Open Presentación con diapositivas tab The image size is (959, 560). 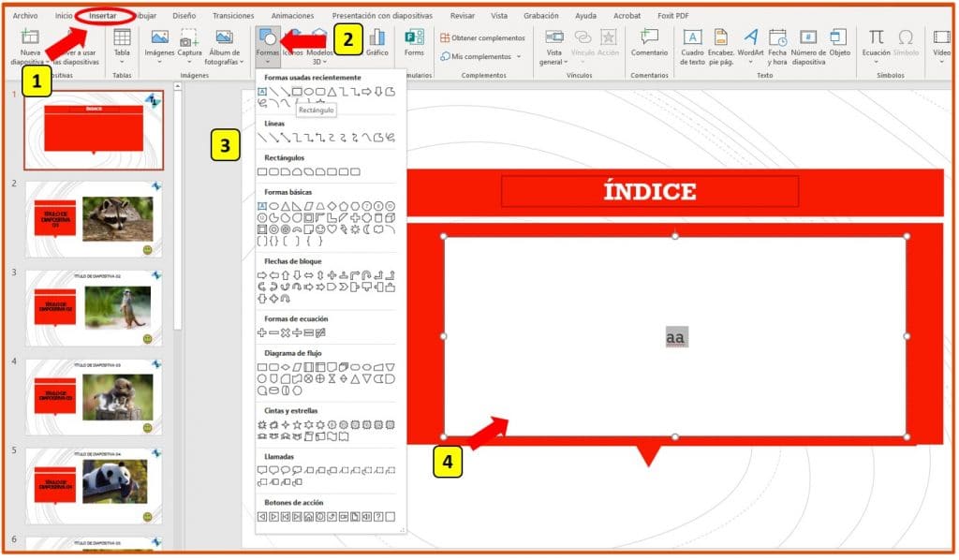382,15
